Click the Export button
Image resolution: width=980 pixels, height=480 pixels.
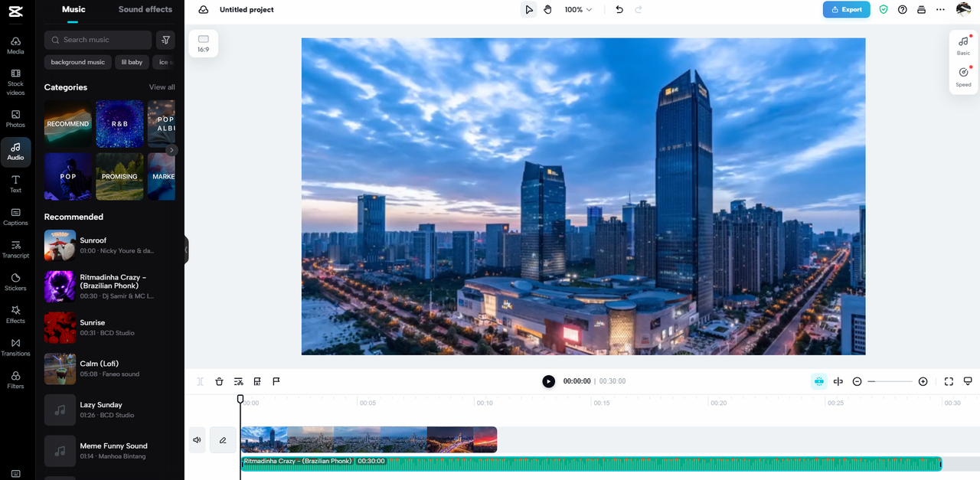[x=846, y=10]
